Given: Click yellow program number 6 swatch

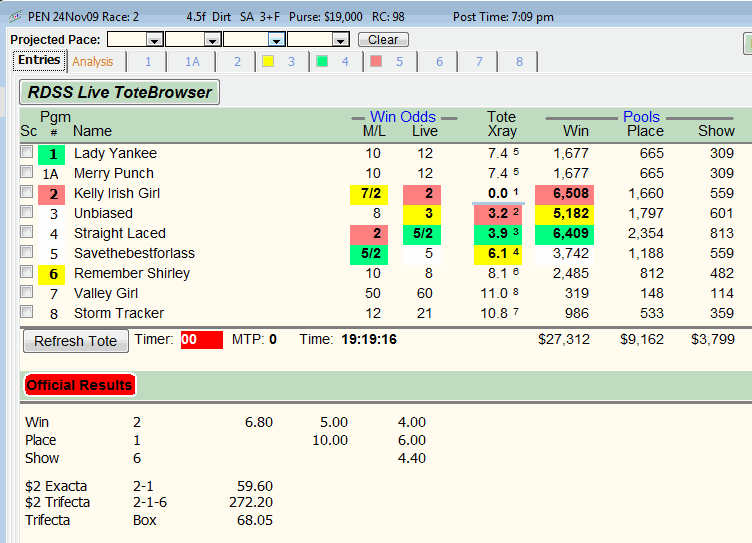Looking at the screenshot, I should (x=52, y=274).
